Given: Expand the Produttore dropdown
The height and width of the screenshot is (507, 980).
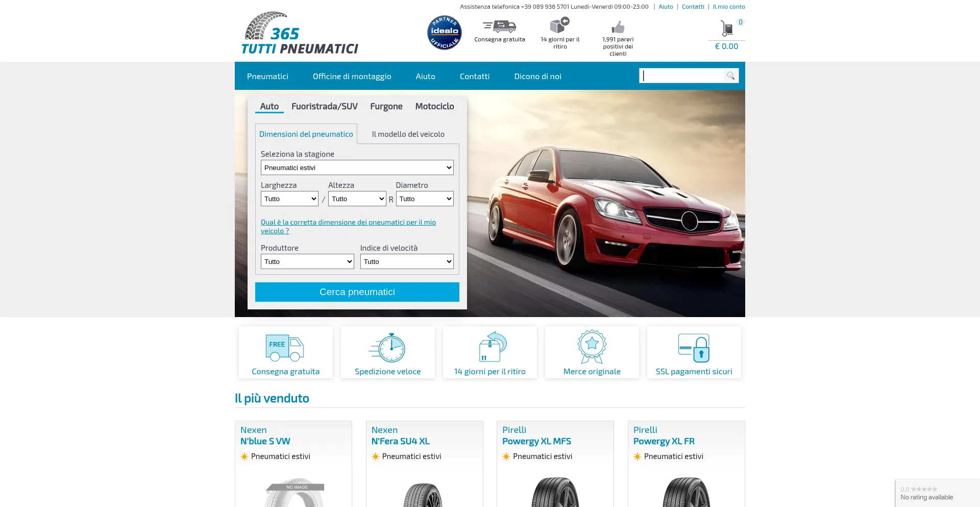Looking at the screenshot, I should pyautogui.click(x=307, y=262).
